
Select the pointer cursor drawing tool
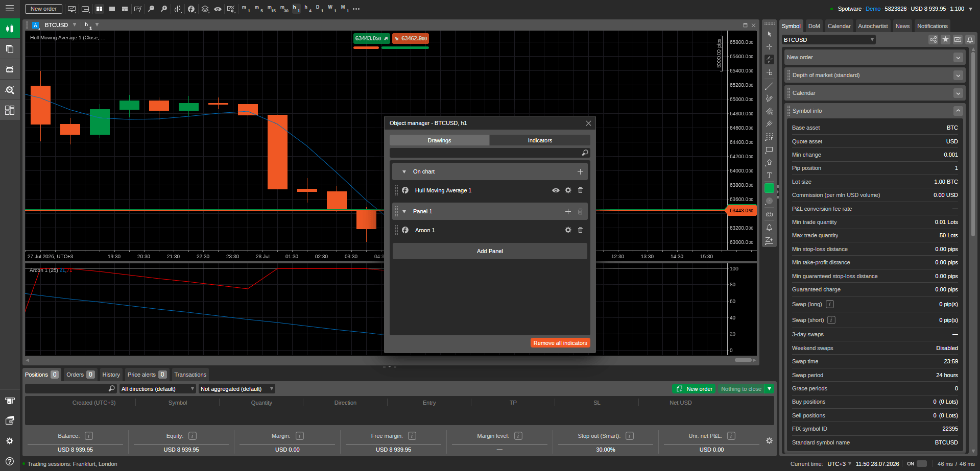(x=769, y=34)
